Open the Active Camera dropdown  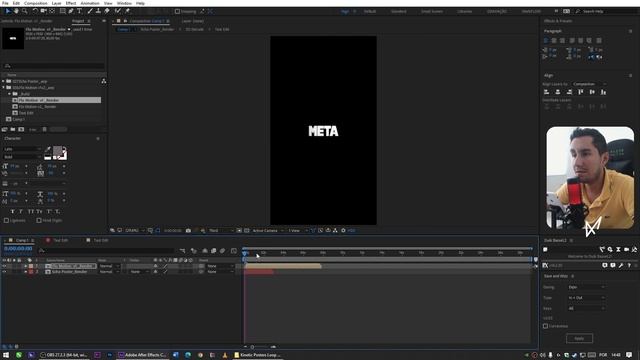(x=268, y=231)
